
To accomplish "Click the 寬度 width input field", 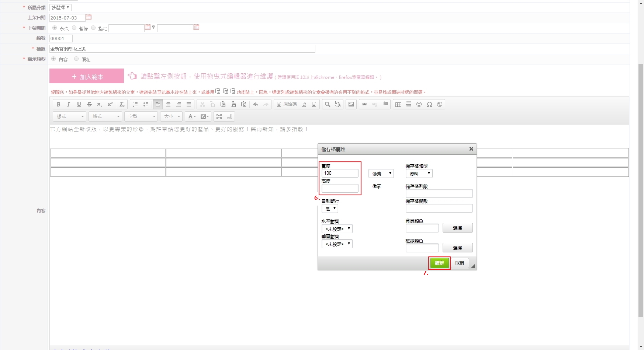I will tap(340, 173).
